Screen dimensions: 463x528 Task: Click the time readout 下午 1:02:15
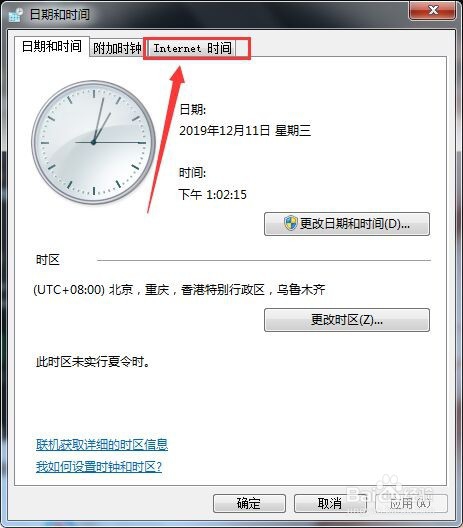213,194
